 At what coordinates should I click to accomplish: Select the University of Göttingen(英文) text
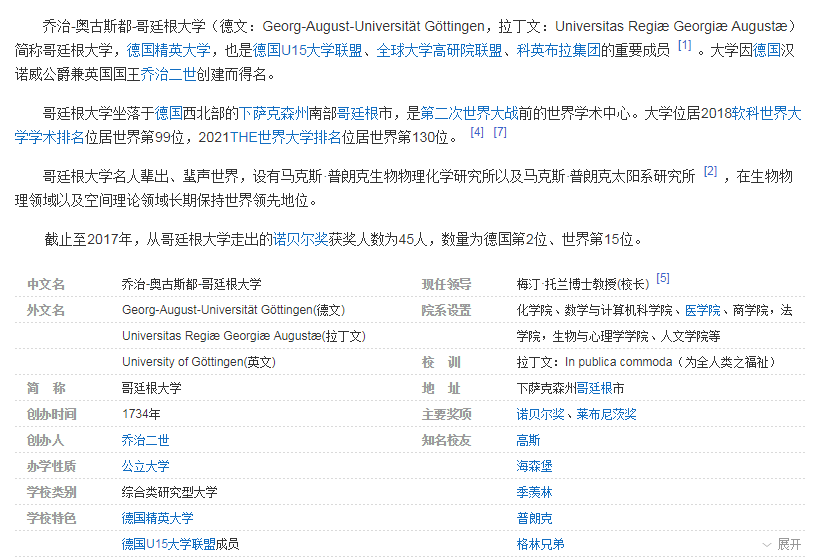199,362
